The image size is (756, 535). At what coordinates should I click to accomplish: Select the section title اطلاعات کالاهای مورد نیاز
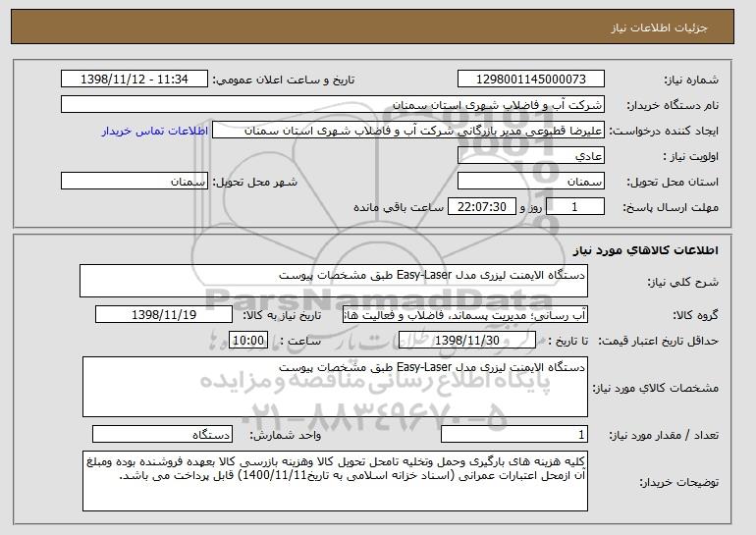[x=645, y=250]
